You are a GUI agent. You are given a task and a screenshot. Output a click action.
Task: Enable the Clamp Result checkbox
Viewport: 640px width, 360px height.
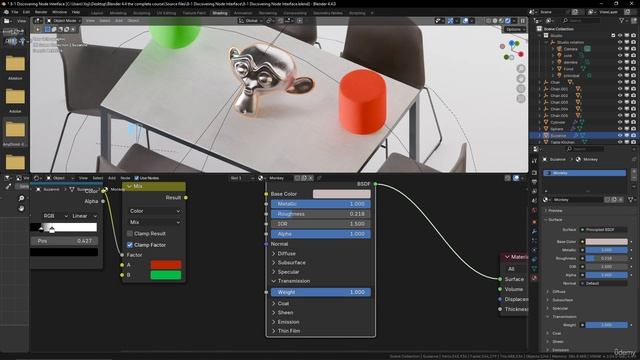pos(130,233)
